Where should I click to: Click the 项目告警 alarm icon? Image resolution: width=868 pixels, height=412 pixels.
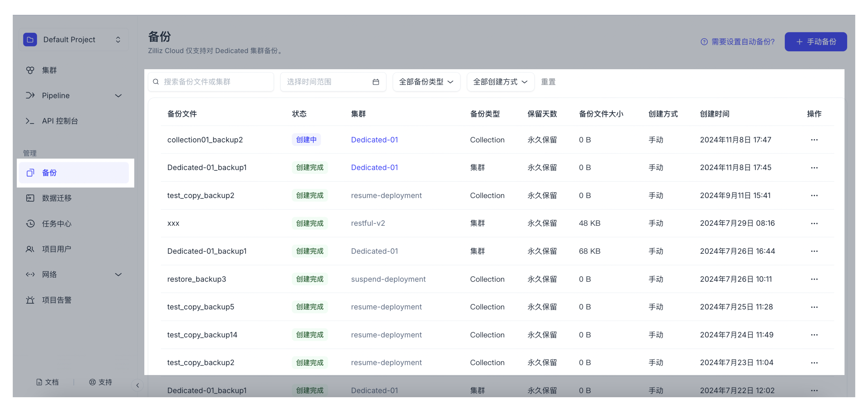[x=30, y=300]
